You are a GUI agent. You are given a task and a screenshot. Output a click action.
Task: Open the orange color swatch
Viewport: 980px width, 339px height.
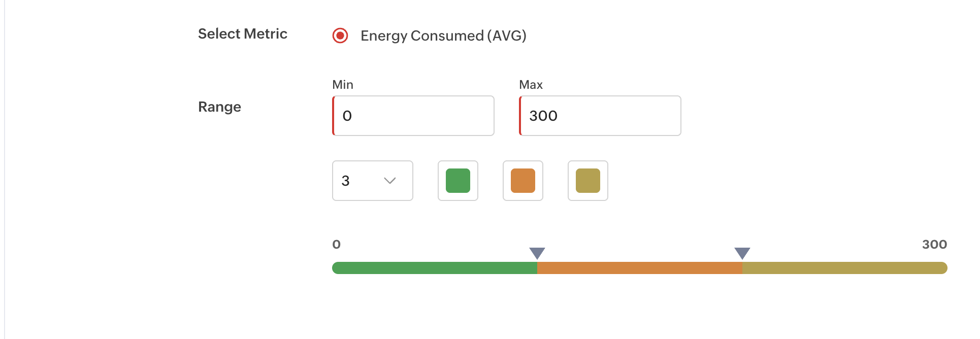tap(523, 181)
